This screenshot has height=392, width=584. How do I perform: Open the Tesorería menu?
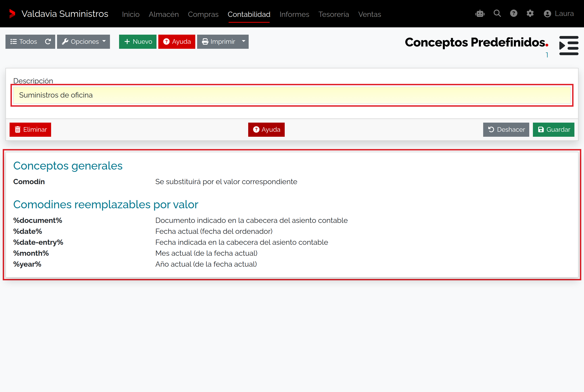[x=334, y=14]
